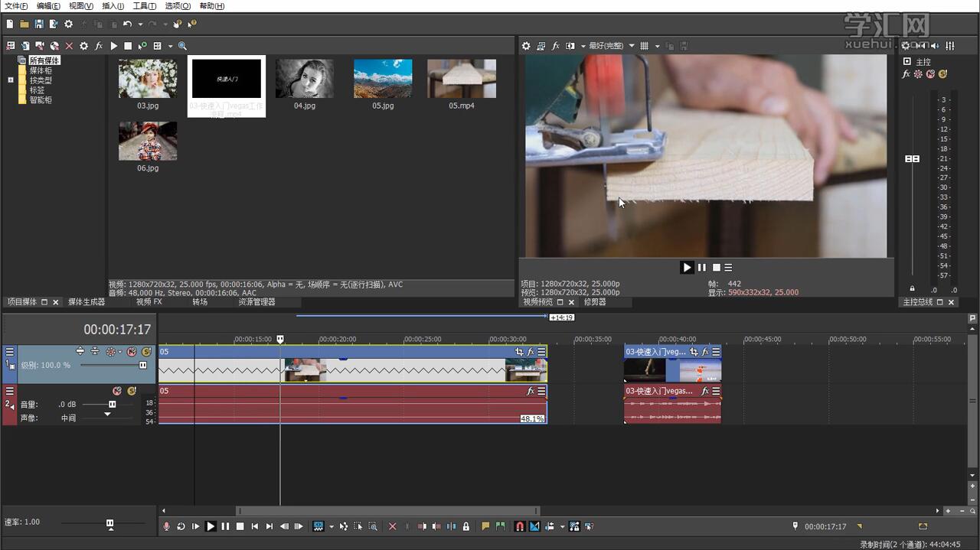Toggle master bus solo icon

pyautogui.click(x=942, y=74)
